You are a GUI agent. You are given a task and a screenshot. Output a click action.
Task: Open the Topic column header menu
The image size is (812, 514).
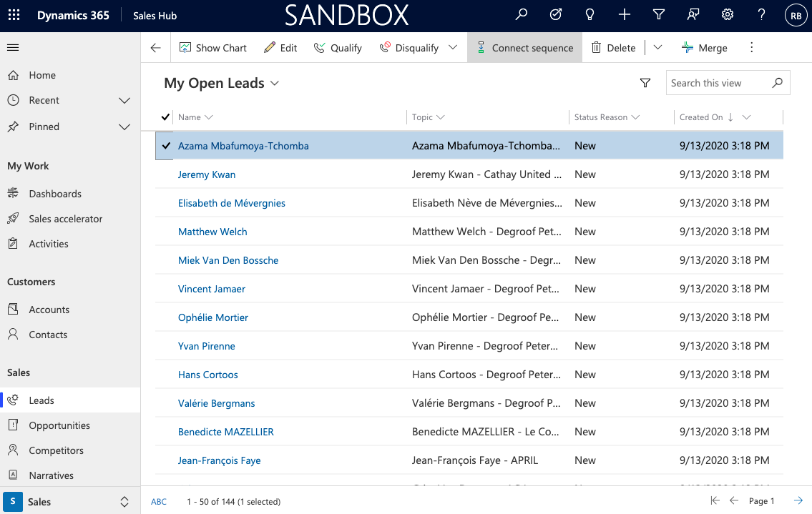(x=429, y=117)
